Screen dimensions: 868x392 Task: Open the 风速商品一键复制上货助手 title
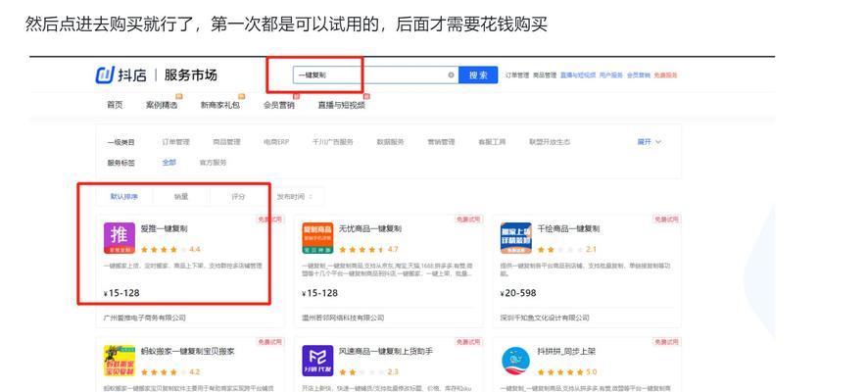386,352
